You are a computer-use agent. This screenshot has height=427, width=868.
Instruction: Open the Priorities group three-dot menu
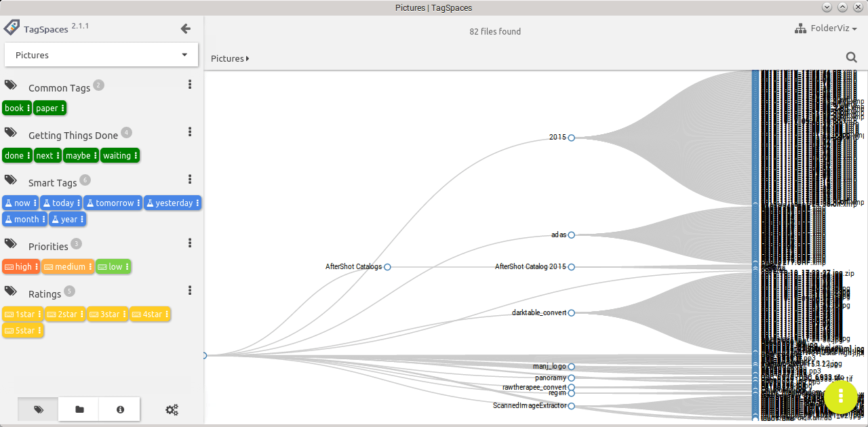tap(190, 243)
